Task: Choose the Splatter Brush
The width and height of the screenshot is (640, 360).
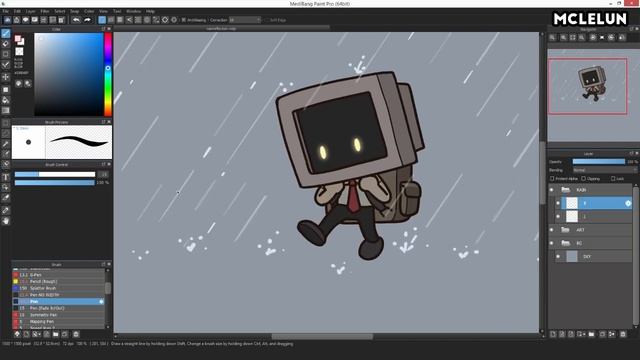Action: tap(59, 288)
